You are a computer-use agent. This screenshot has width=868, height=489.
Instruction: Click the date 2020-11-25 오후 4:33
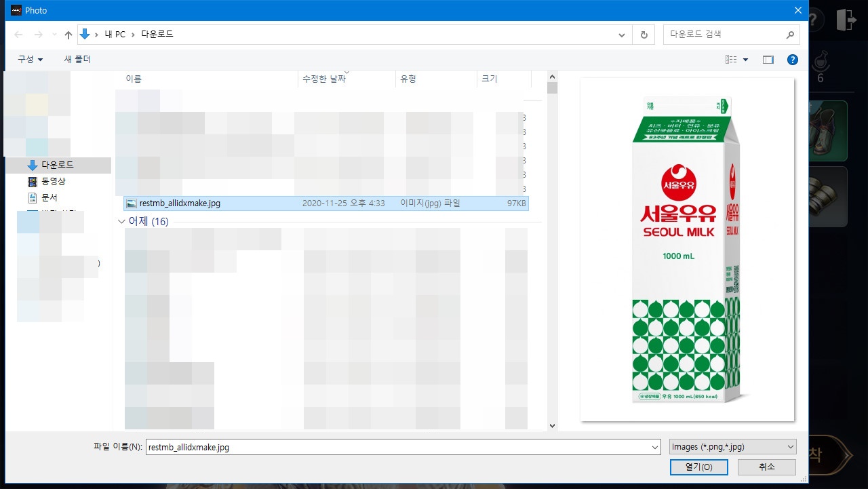(344, 203)
